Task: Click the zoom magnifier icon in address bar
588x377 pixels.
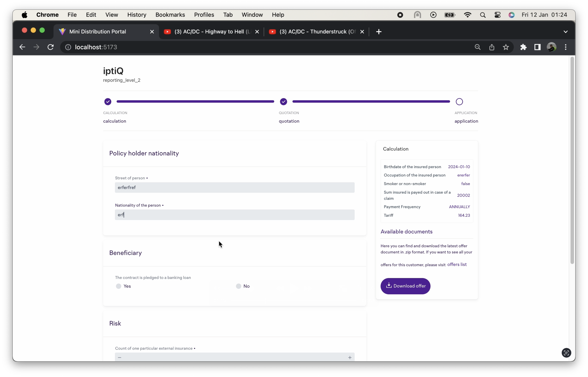Action: 477,47
